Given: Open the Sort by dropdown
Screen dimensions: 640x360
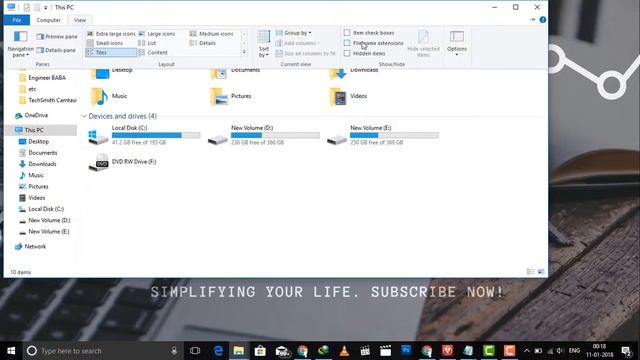Looking at the screenshot, I should (264, 44).
